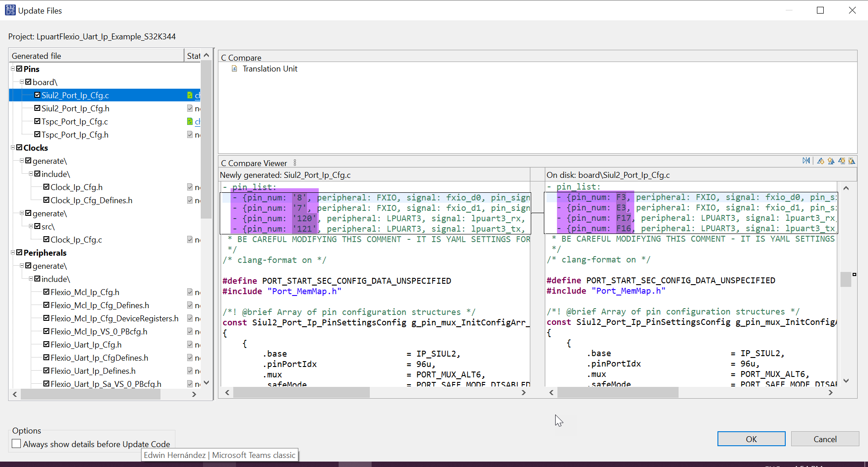Click the Translation Unit document icon
The image size is (868, 467).
tap(234, 68)
